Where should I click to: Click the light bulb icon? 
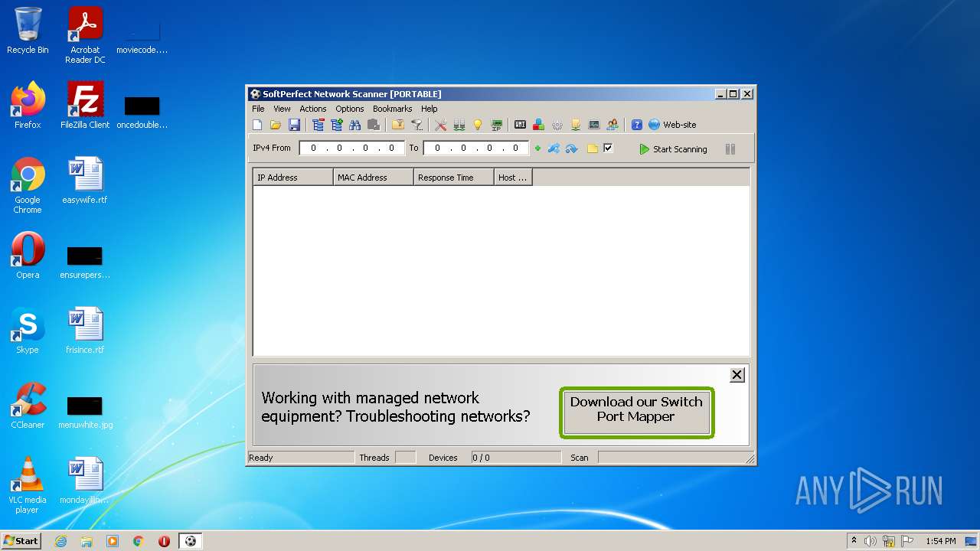click(x=478, y=125)
